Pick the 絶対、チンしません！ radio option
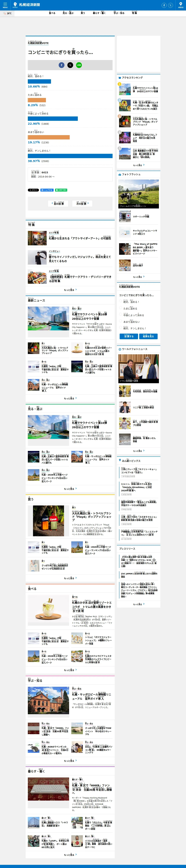 coord(121,328)
